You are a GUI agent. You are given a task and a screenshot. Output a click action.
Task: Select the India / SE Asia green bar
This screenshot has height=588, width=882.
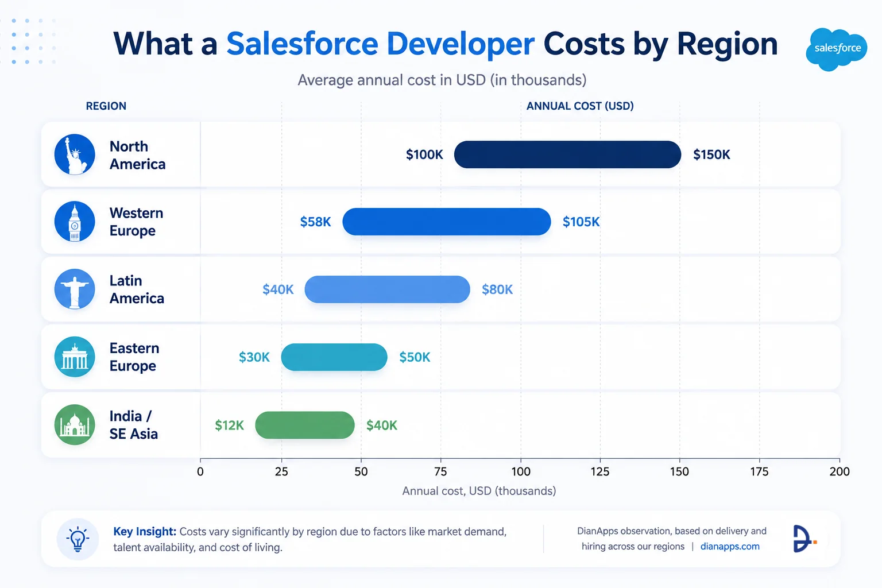(305, 425)
